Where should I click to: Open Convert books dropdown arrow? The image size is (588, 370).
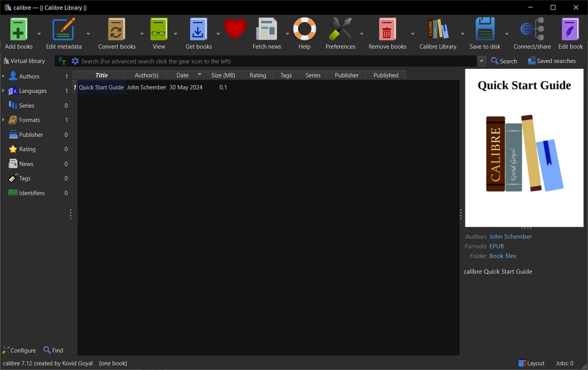pos(142,34)
